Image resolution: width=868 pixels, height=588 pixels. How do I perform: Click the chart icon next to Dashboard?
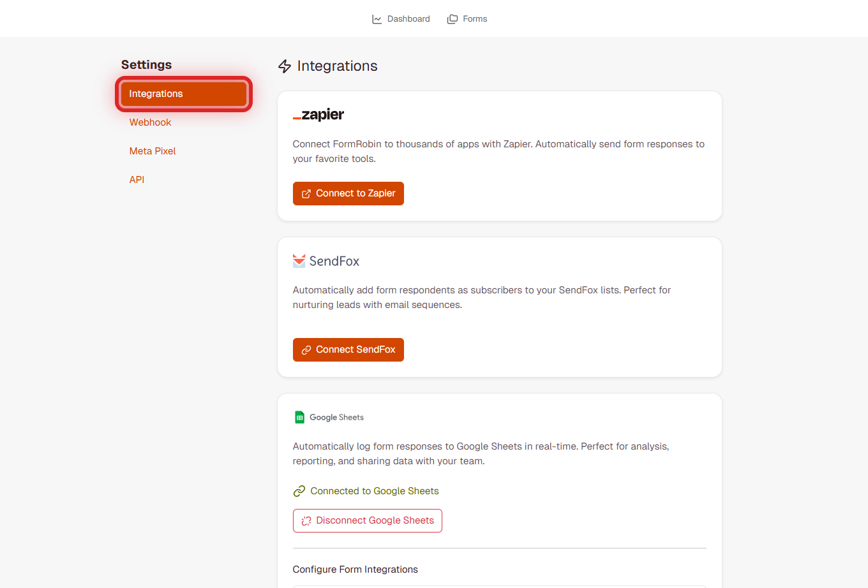tap(376, 18)
